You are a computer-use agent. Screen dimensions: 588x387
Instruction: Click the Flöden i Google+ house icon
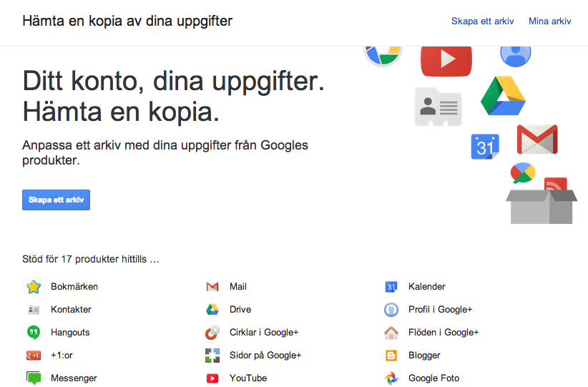pos(391,333)
